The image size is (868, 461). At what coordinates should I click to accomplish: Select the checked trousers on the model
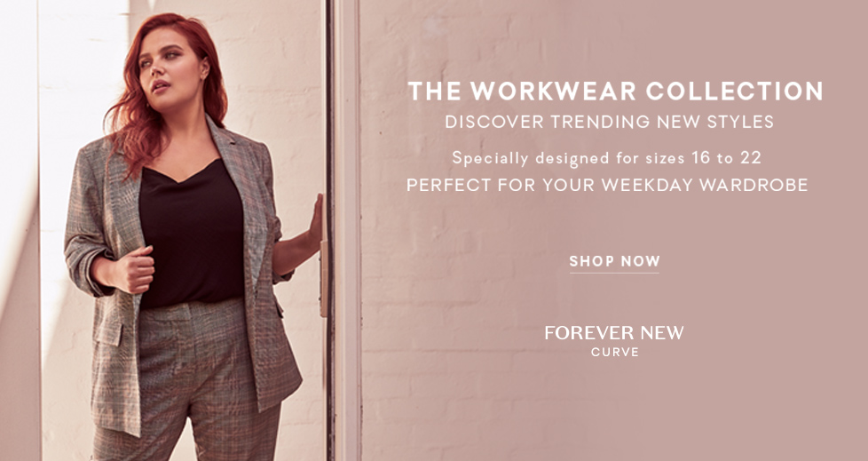click(188, 382)
